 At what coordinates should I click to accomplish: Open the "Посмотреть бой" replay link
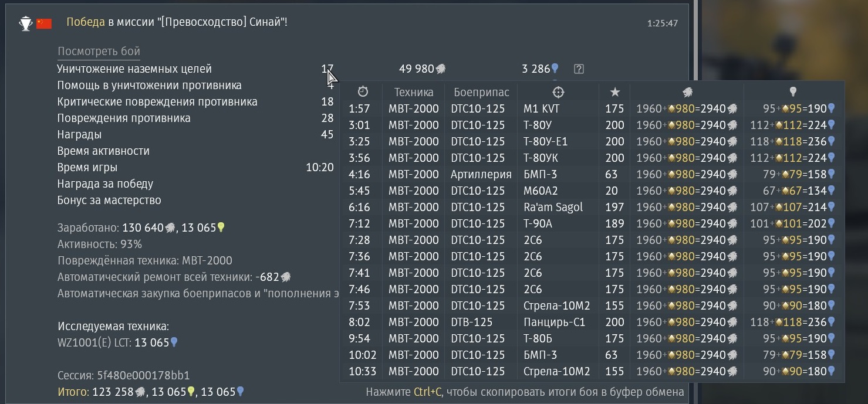tap(99, 52)
